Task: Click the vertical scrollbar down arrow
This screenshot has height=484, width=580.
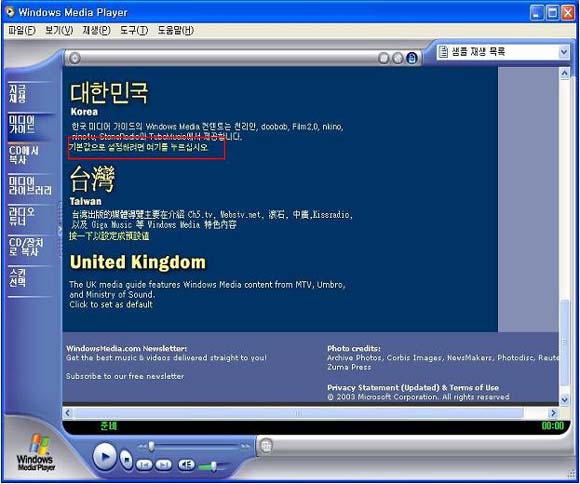Action: [564, 400]
